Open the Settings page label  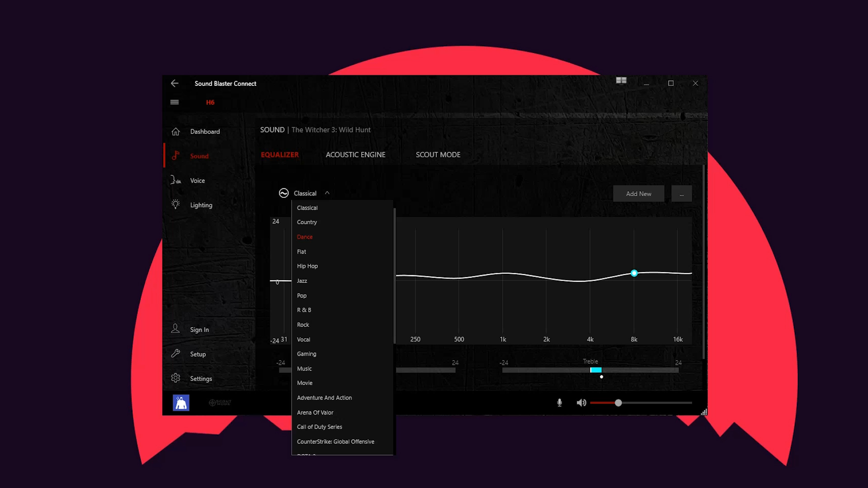tap(201, 378)
